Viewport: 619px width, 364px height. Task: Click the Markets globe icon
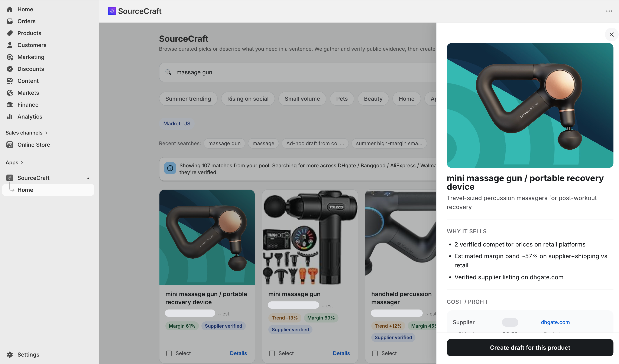[x=10, y=93]
